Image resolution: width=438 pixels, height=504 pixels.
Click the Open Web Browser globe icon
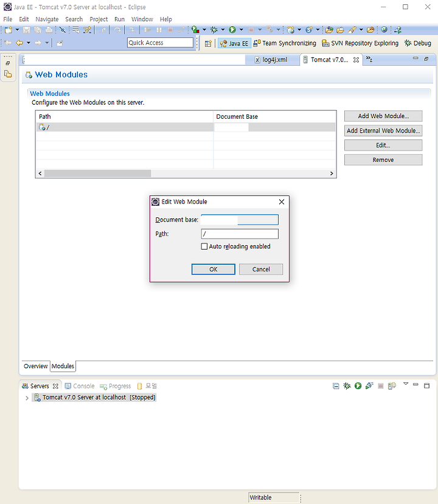(384, 30)
